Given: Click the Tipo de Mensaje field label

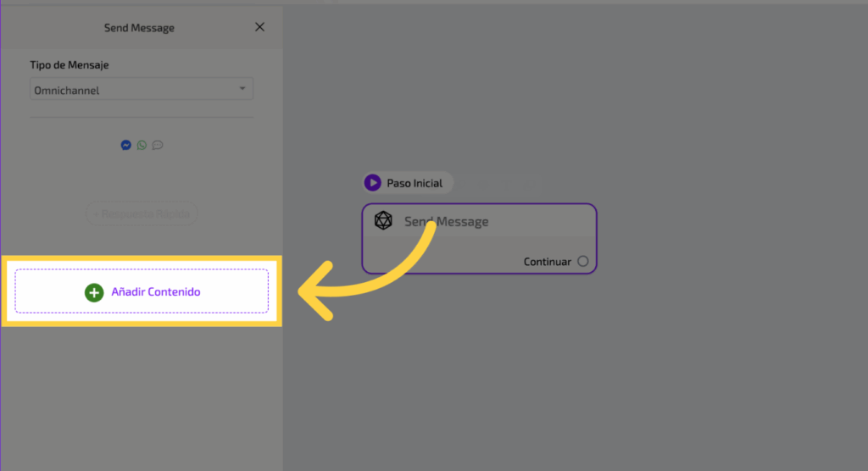Looking at the screenshot, I should [70, 65].
